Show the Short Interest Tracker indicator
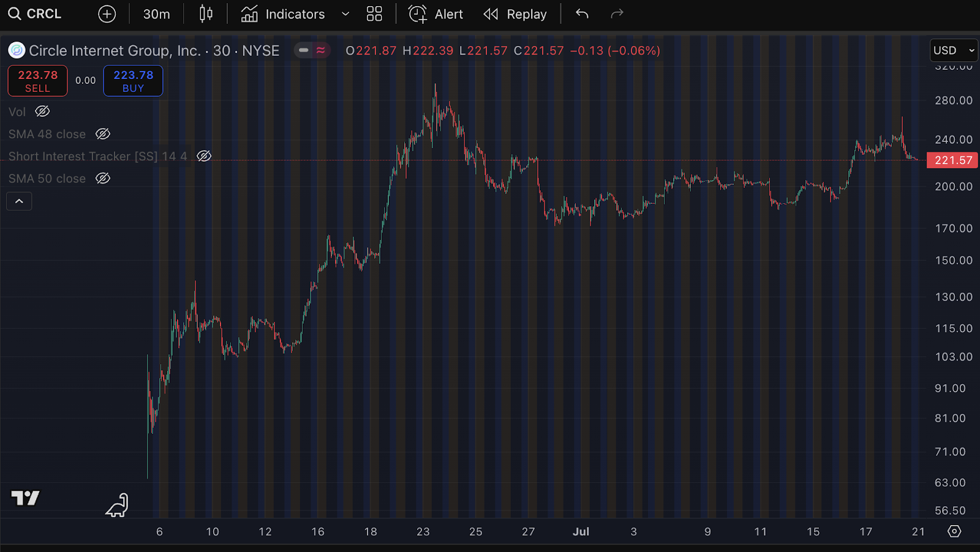Screen dimensions: 980x552 coord(205,156)
